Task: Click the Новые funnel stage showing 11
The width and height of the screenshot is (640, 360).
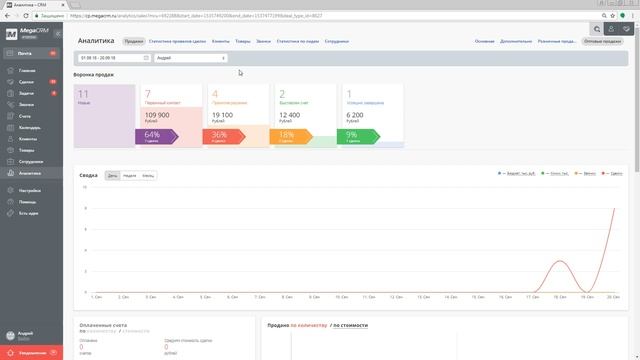Action: (x=104, y=116)
